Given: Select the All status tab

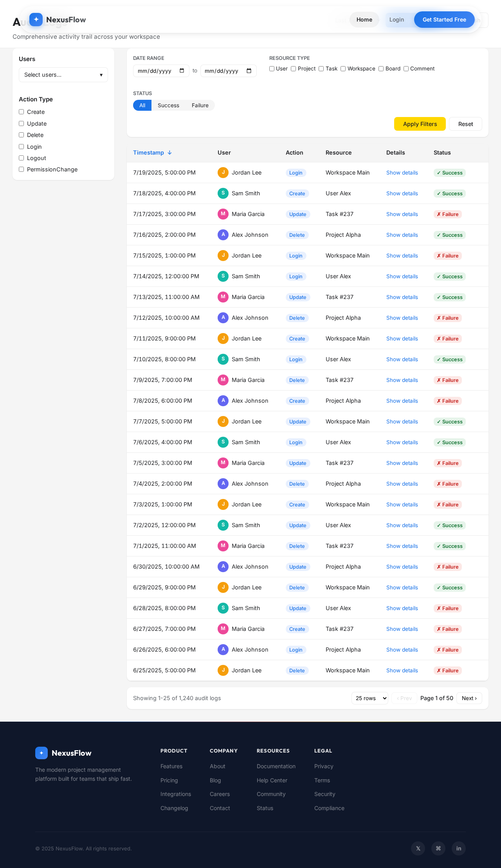Looking at the screenshot, I should pyautogui.click(x=142, y=105).
